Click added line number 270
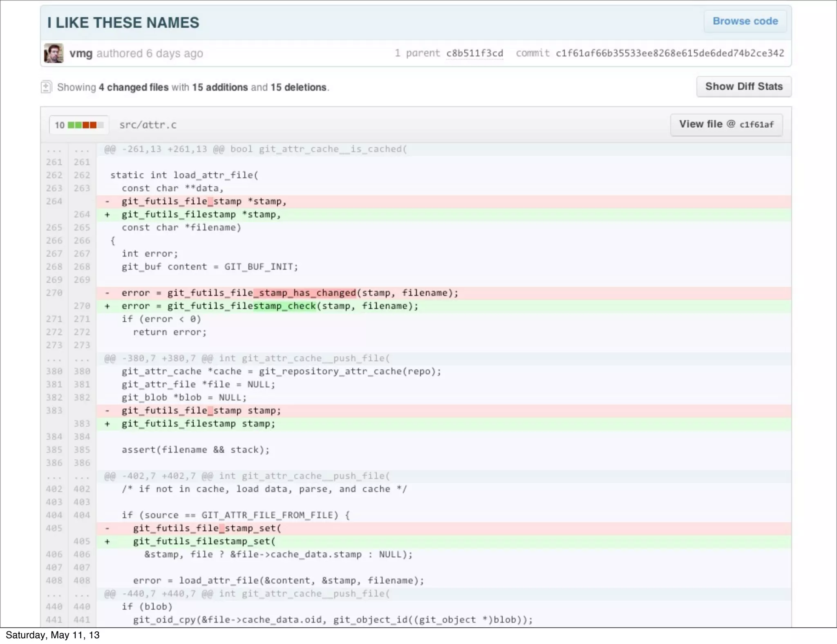Image resolution: width=837 pixels, height=644 pixels. click(82, 306)
